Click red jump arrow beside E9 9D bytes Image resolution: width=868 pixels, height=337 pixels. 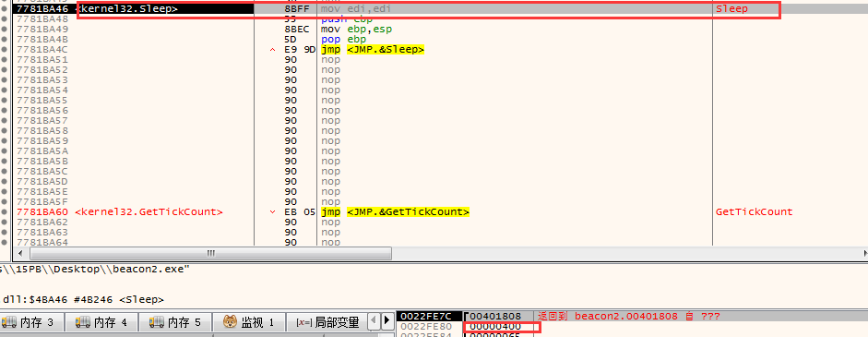pyautogui.click(x=272, y=50)
